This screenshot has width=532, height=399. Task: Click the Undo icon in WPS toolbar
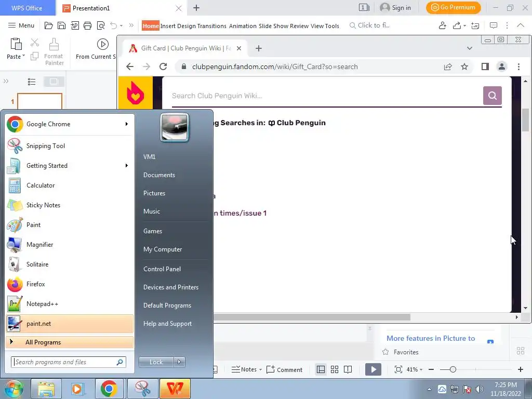(113, 25)
